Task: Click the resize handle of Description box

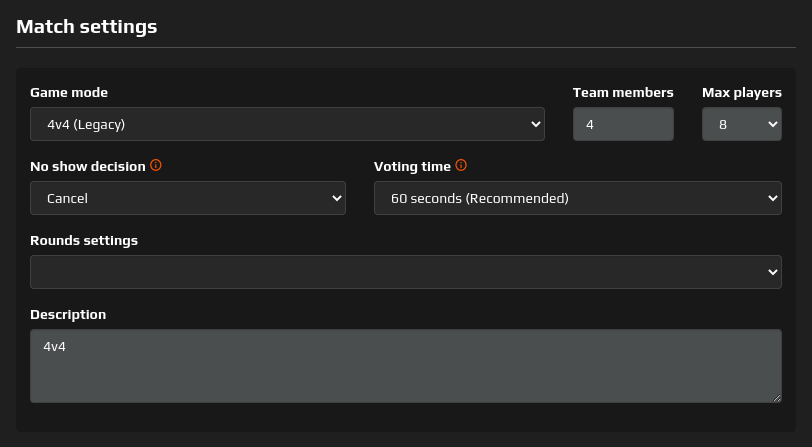Action: click(776, 397)
